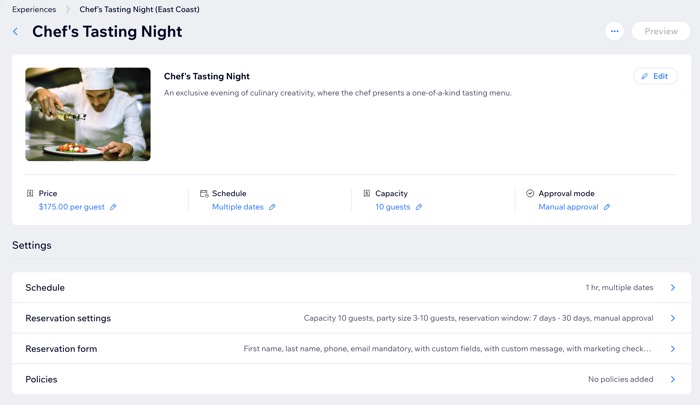The image size is (700, 405).
Task: Open the $175.00 per guest link
Action: pos(72,207)
